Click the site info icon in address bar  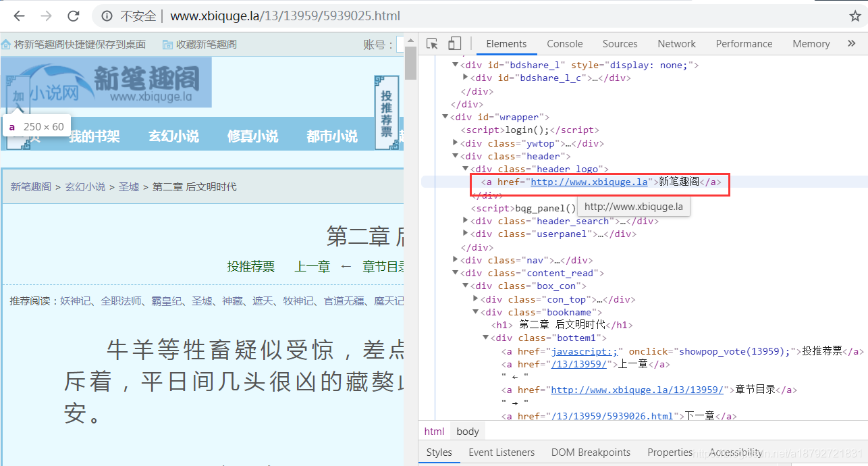coord(107,16)
